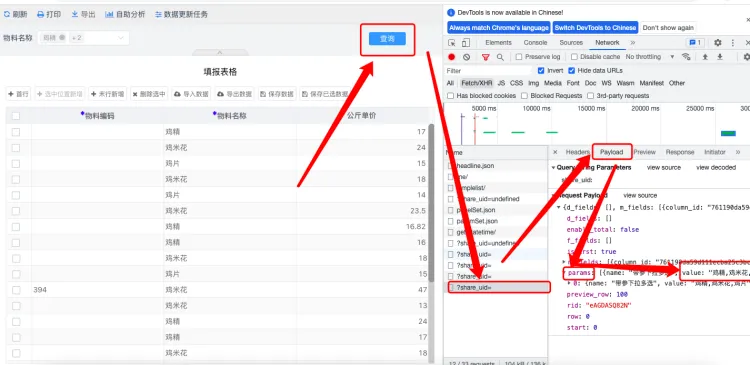Click the 末行新增 add row button
Viewport: 750px width, 365px height.
[x=108, y=94]
